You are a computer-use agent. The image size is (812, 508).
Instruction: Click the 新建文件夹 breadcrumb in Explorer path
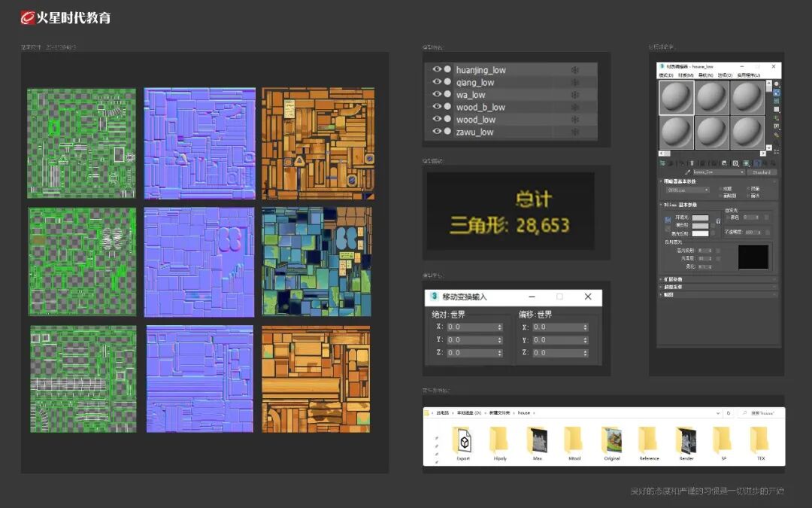[x=500, y=413]
